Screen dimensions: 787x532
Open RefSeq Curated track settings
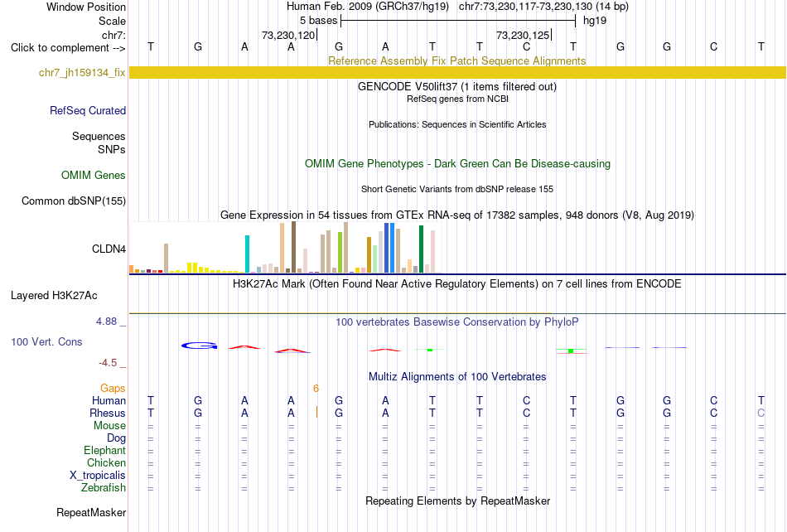(87, 110)
